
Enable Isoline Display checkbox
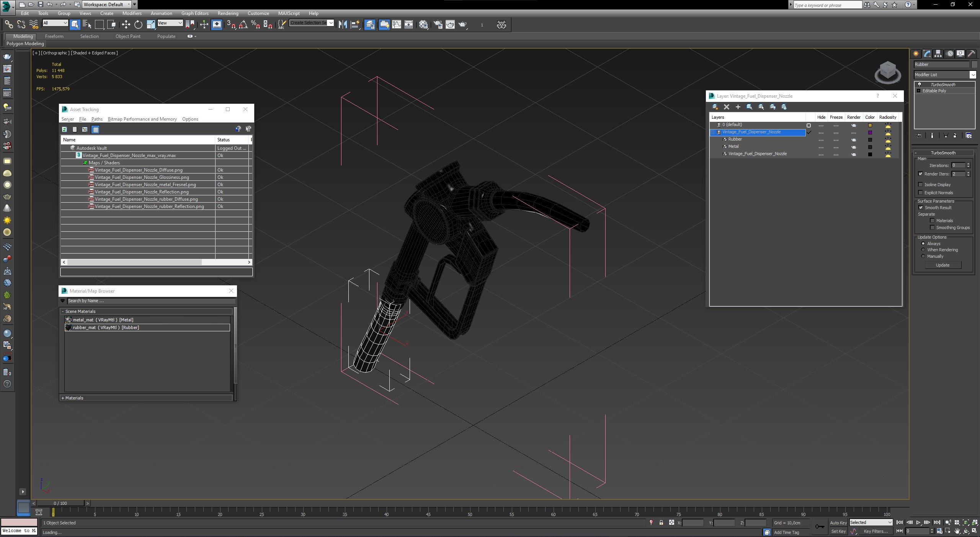(x=921, y=185)
